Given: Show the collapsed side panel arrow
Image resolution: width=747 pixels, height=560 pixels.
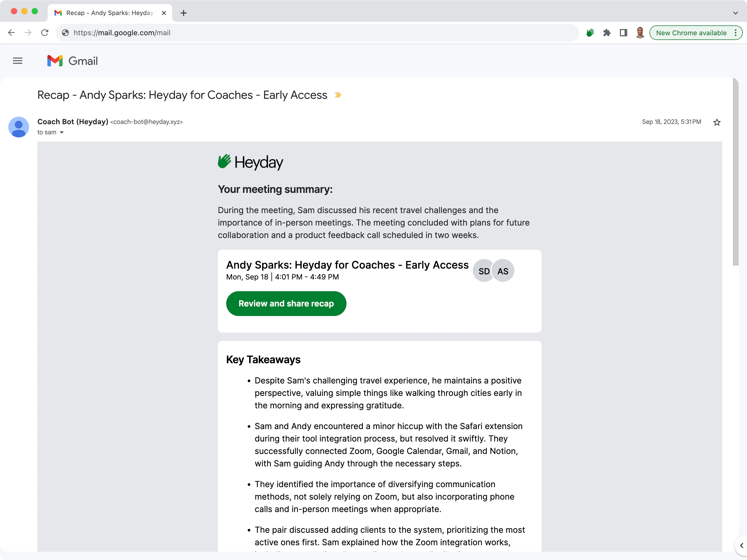Looking at the screenshot, I should click(741, 545).
